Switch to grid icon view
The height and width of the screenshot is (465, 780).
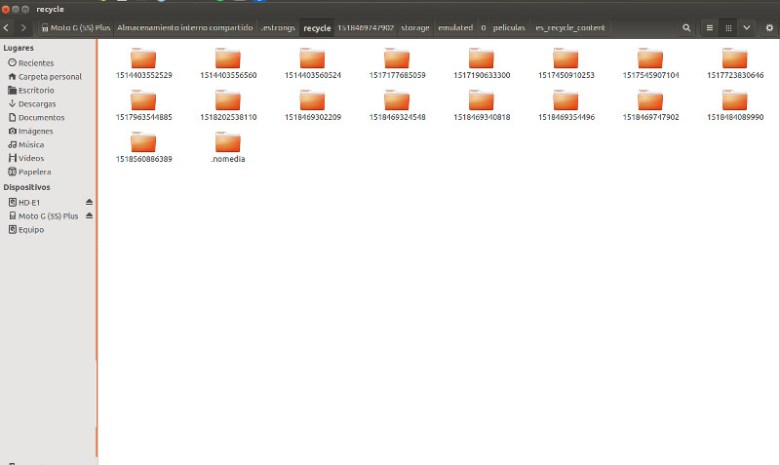[x=729, y=28]
